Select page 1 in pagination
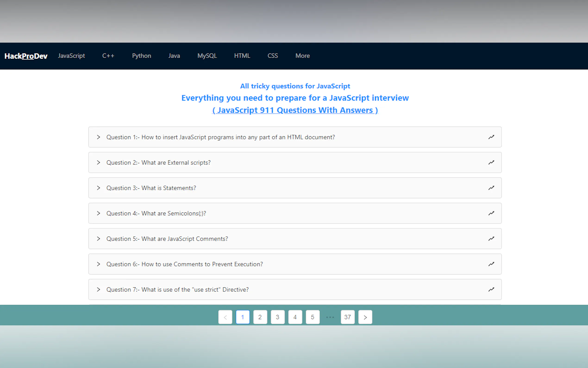 (x=243, y=317)
